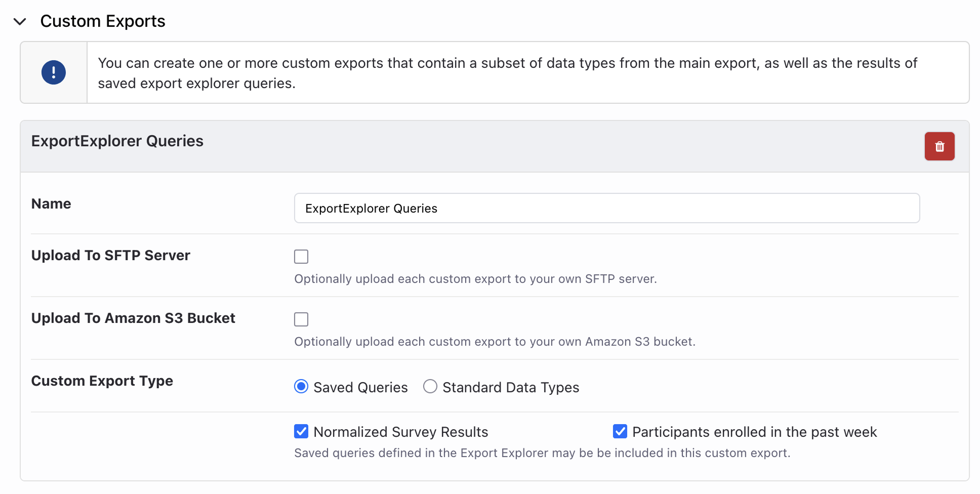Screen dimensions: 980x494
Task: Click the blue exclamation info icon
Action: tap(54, 72)
